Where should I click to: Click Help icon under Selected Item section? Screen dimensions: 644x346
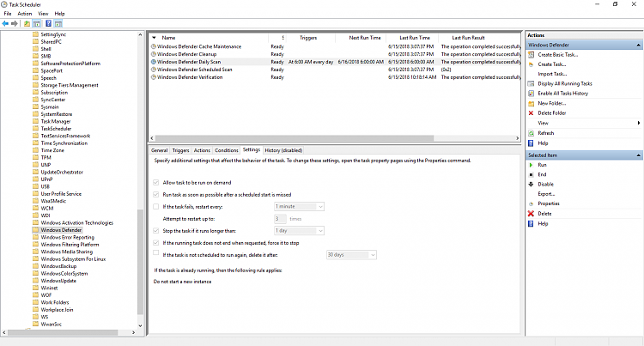[x=531, y=224]
